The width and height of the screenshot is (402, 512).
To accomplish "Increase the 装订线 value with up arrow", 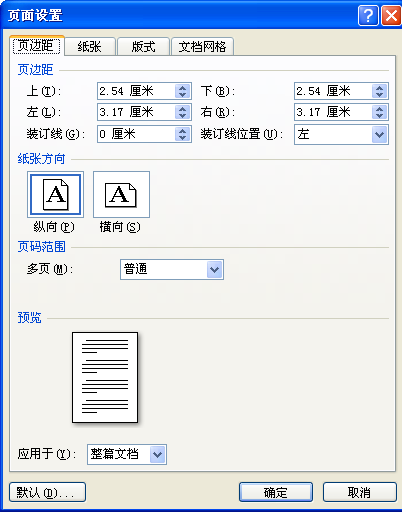I will 182,131.
